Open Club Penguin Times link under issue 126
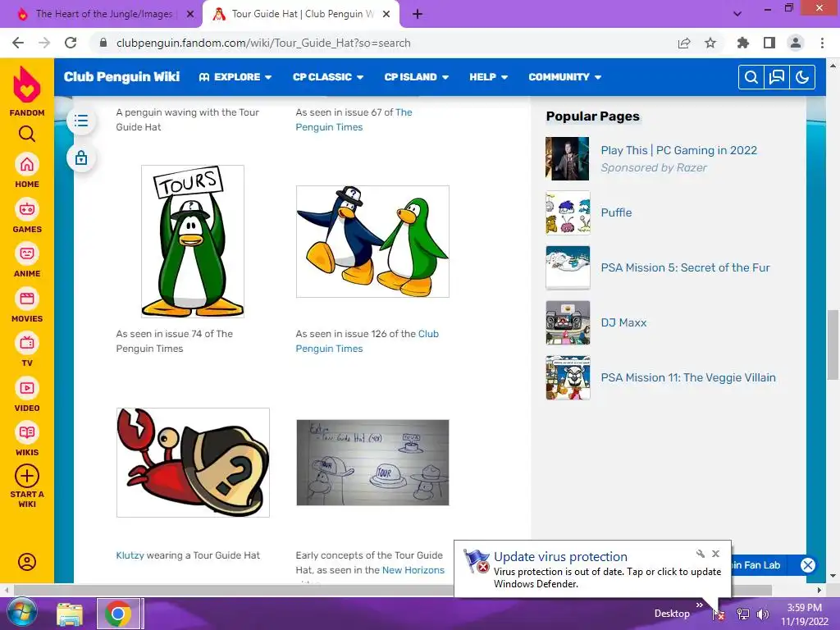This screenshot has width=840, height=630. coord(367,341)
